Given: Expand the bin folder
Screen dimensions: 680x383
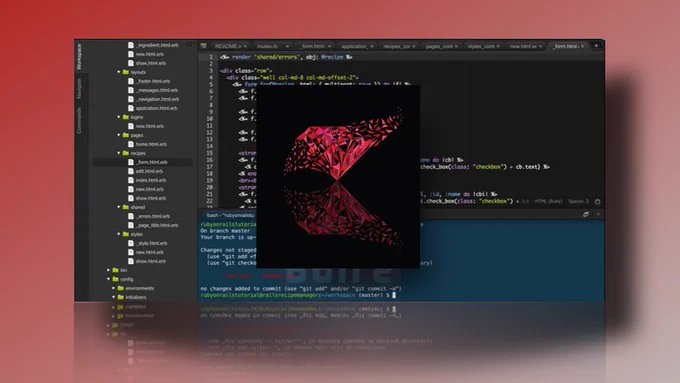Looking at the screenshot, I should (x=108, y=270).
